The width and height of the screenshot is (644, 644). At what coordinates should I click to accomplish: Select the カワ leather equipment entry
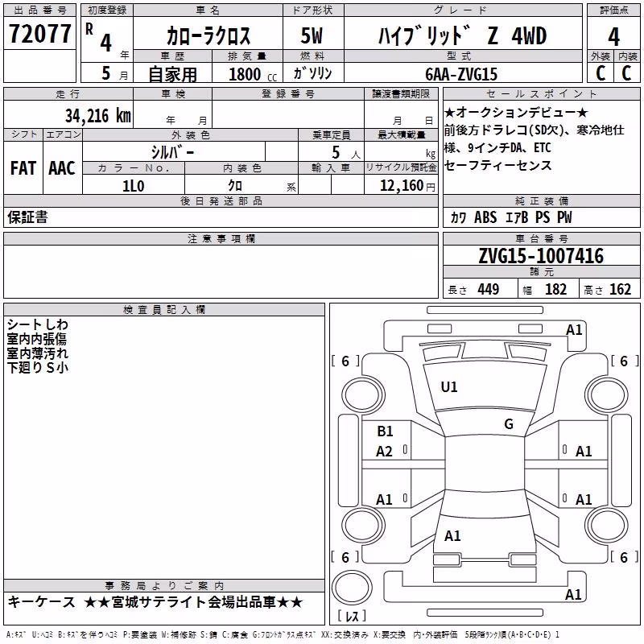[x=458, y=217]
